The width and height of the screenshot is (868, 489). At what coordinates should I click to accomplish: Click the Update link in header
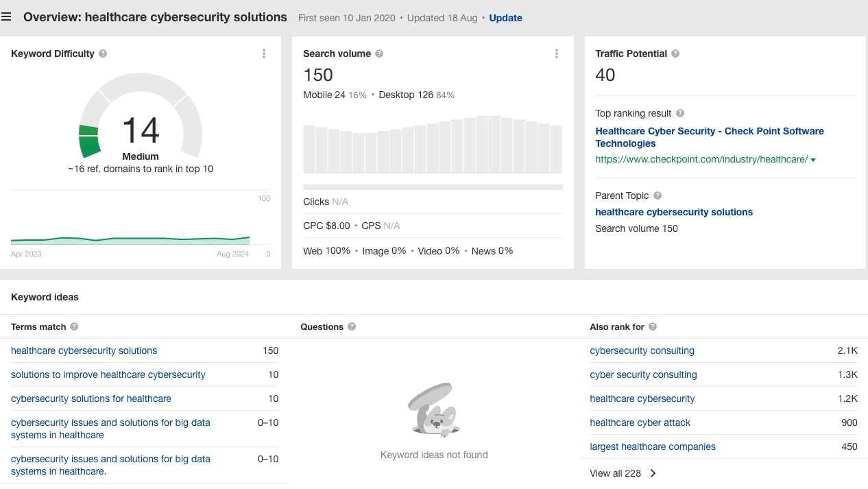505,18
